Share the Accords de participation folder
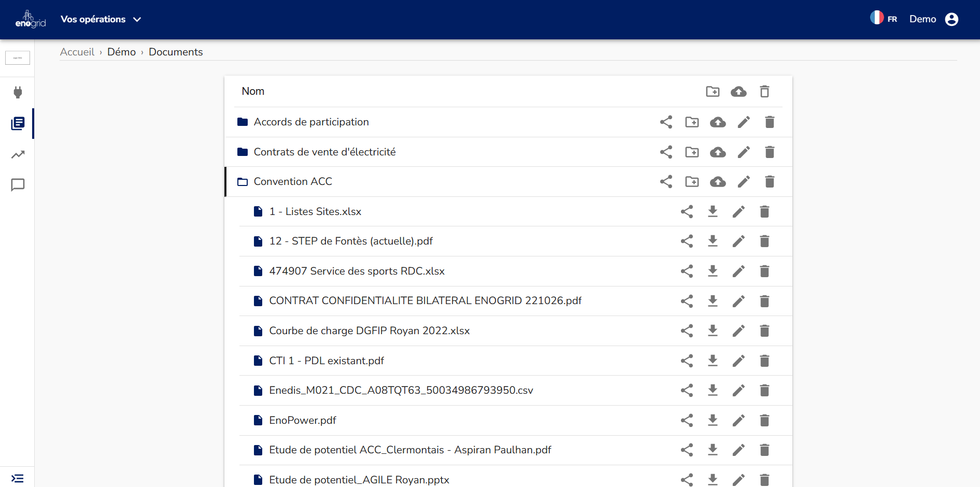Image resolution: width=980 pixels, height=487 pixels. point(666,122)
